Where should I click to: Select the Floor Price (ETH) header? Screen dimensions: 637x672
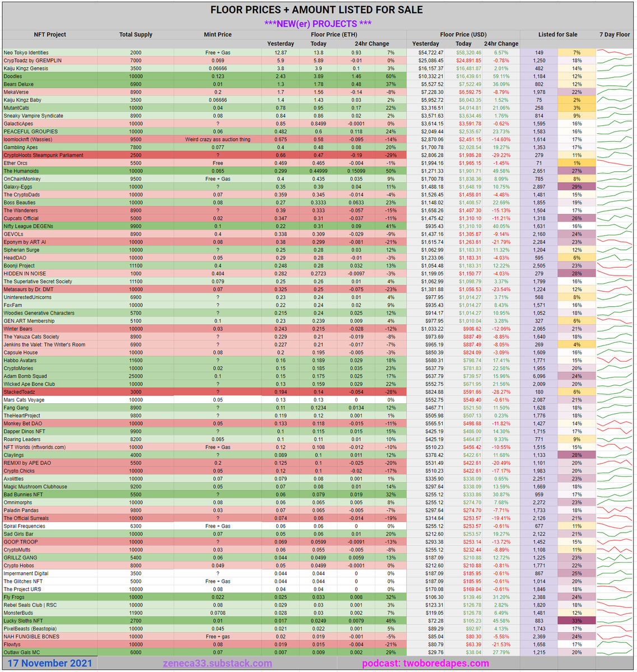tap(334, 35)
